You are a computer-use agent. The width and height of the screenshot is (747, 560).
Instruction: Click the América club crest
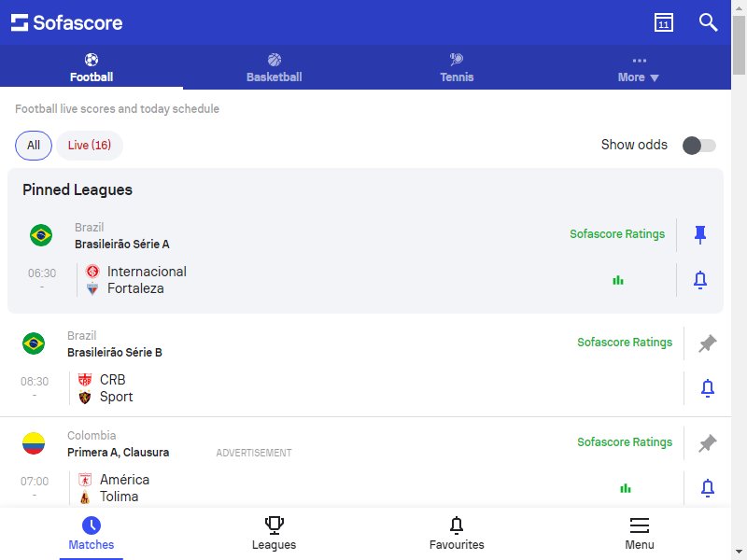(85, 480)
